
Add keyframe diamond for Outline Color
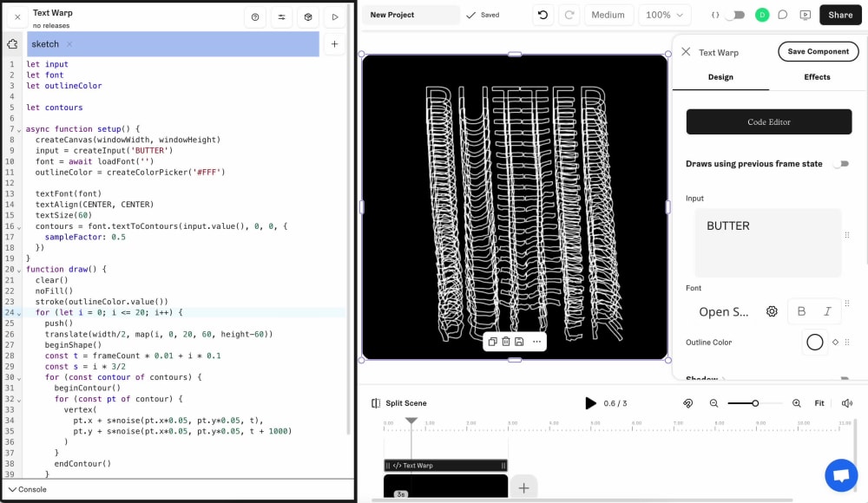835,342
